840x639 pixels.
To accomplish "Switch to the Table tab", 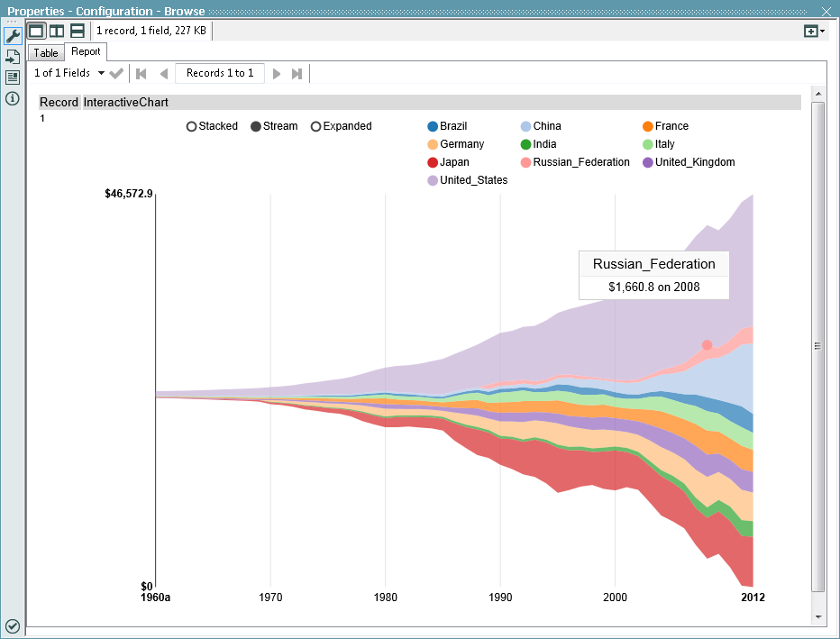I will [46, 53].
